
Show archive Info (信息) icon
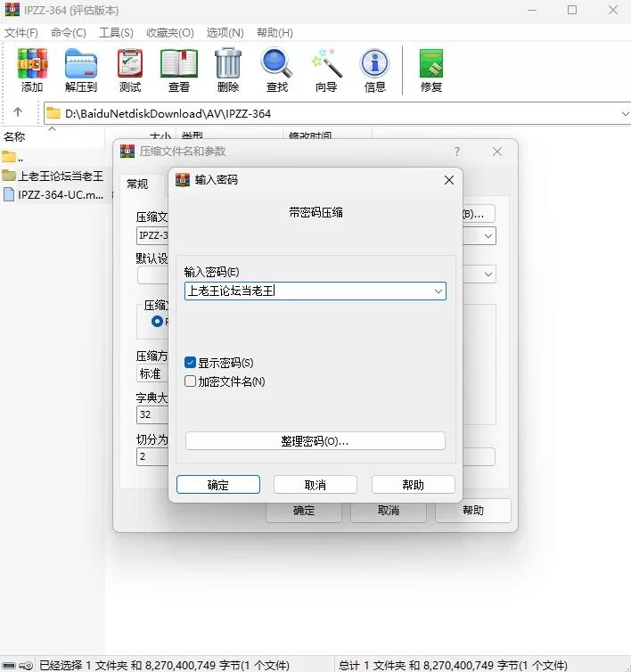coord(375,70)
